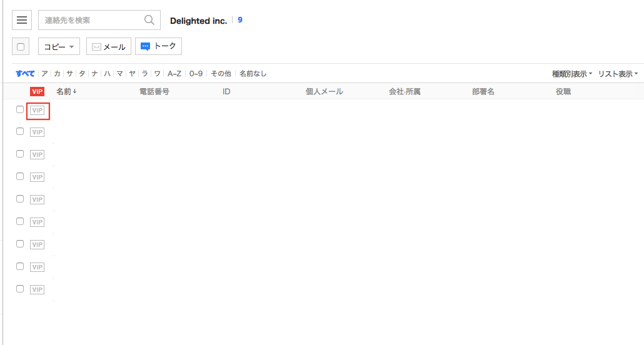Sort by the 名前 column header
Screen dimensions: 644x345
66,92
